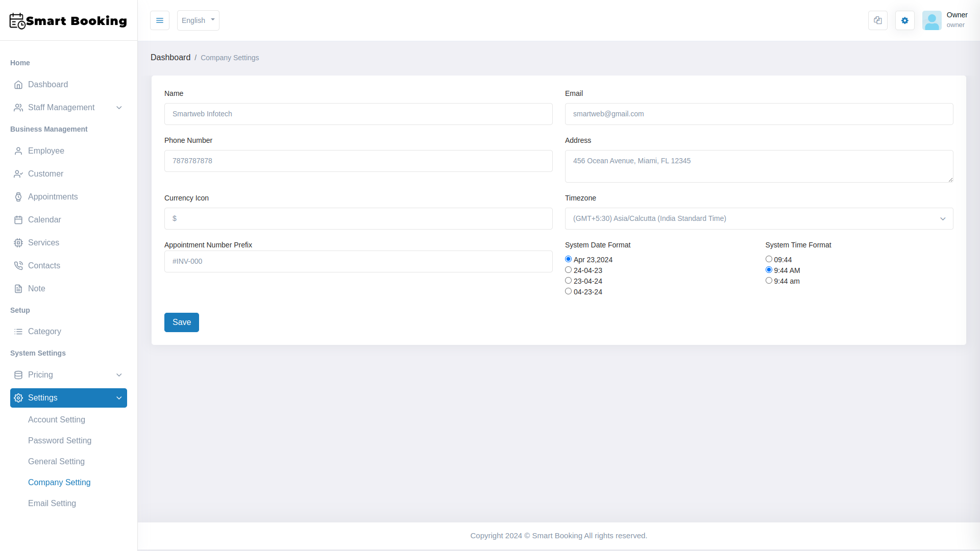Click the copy icon next to settings
The image size is (980, 551).
click(877, 20)
